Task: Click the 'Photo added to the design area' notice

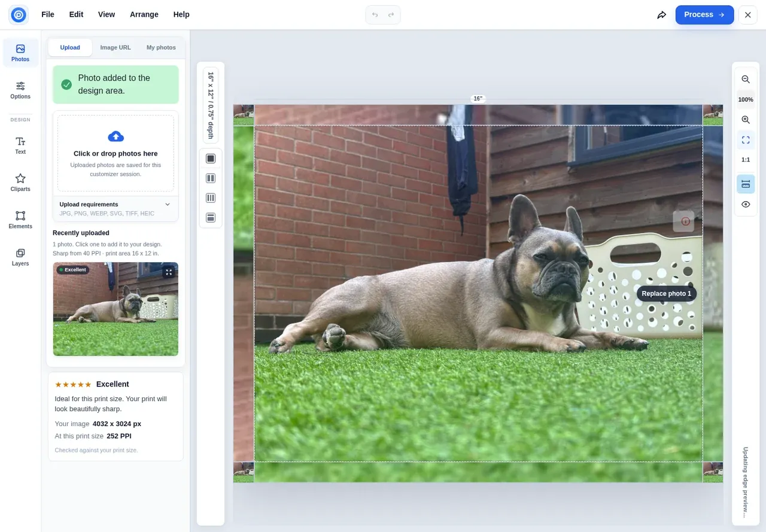Action: (115, 84)
